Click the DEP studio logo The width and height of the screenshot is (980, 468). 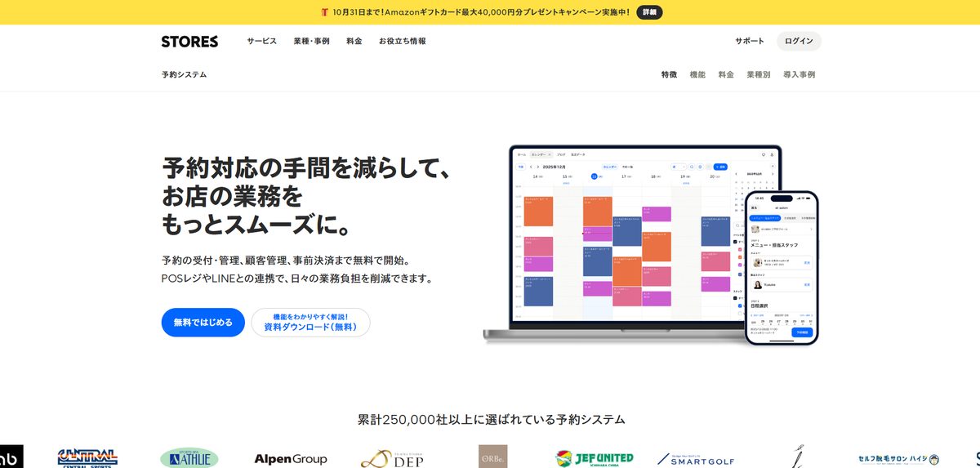391,458
